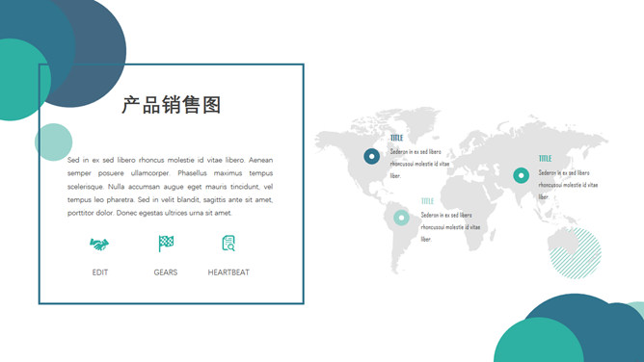Image resolution: width=644 pixels, height=362 pixels.
Task: Click the handshake icon above EDIT
Action: (99, 245)
